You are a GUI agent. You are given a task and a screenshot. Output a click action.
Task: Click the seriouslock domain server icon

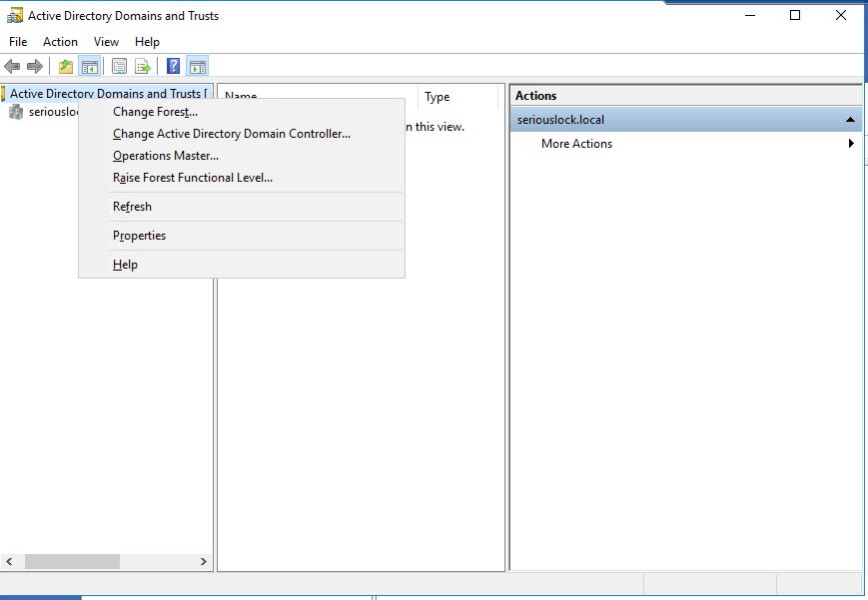(x=16, y=112)
